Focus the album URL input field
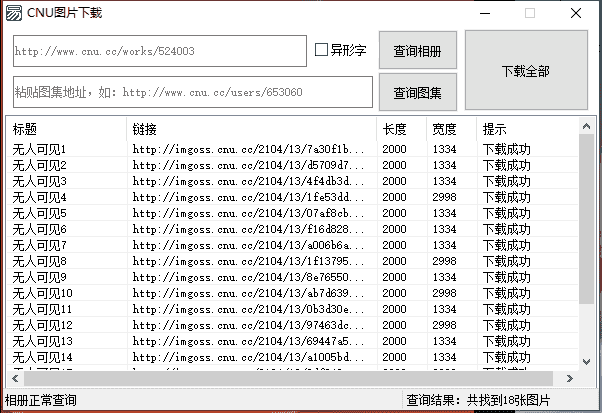This screenshot has width=602, height=413. tap(160, 51)
